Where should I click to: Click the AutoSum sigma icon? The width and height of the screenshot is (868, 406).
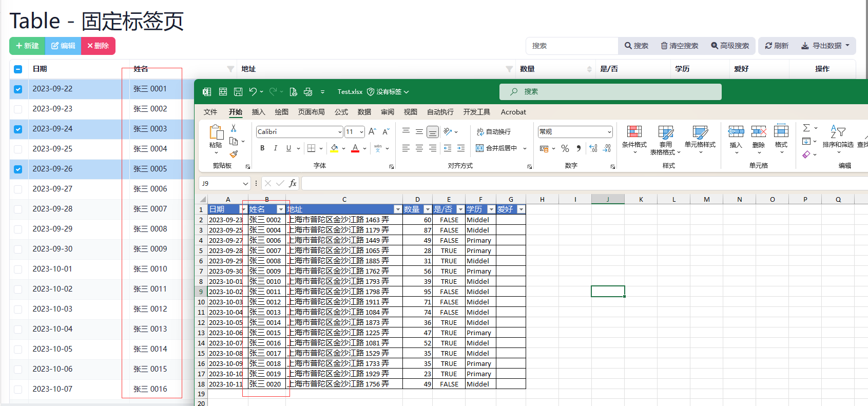click(x=806, y=128)
